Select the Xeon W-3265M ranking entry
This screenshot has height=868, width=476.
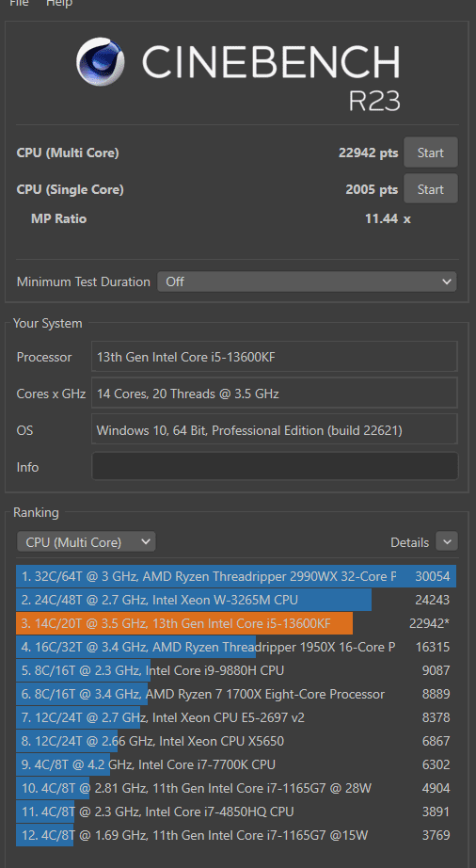click(x=236, y=600)
